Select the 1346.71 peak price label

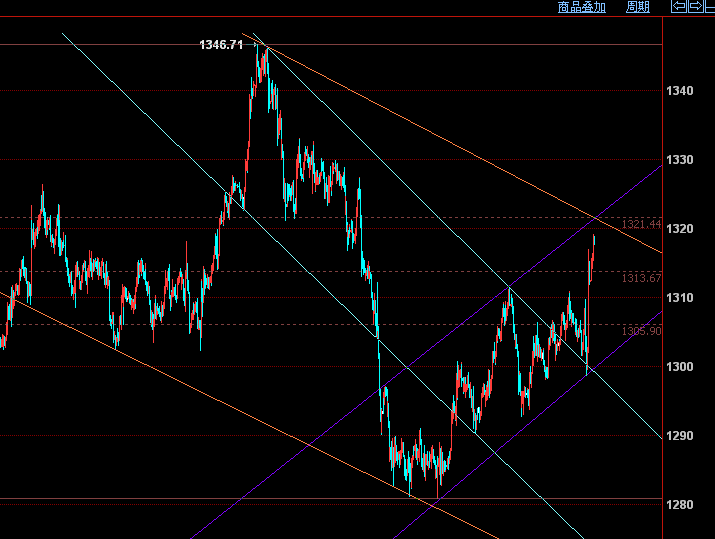221,45
